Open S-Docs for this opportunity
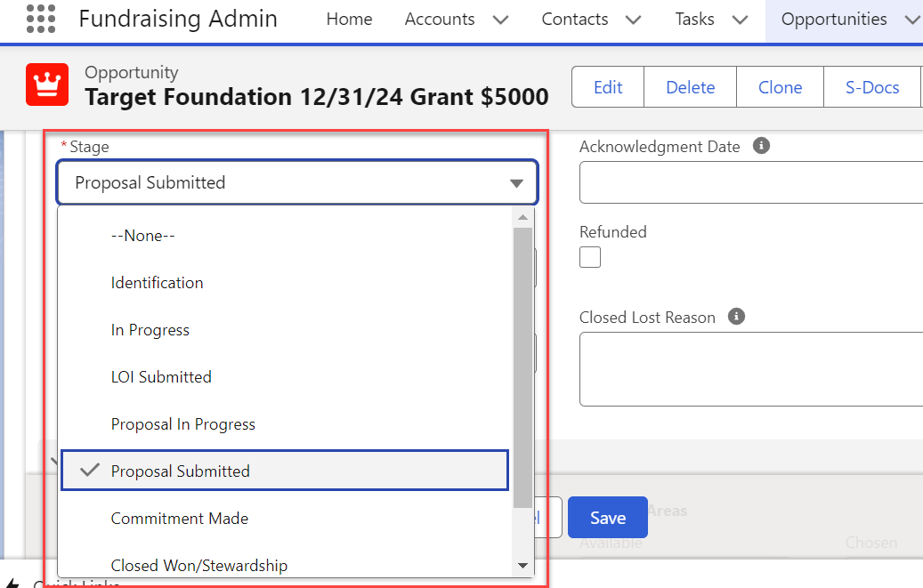The width and height of the screenshot is (923, 588). (x=872, y=86)
